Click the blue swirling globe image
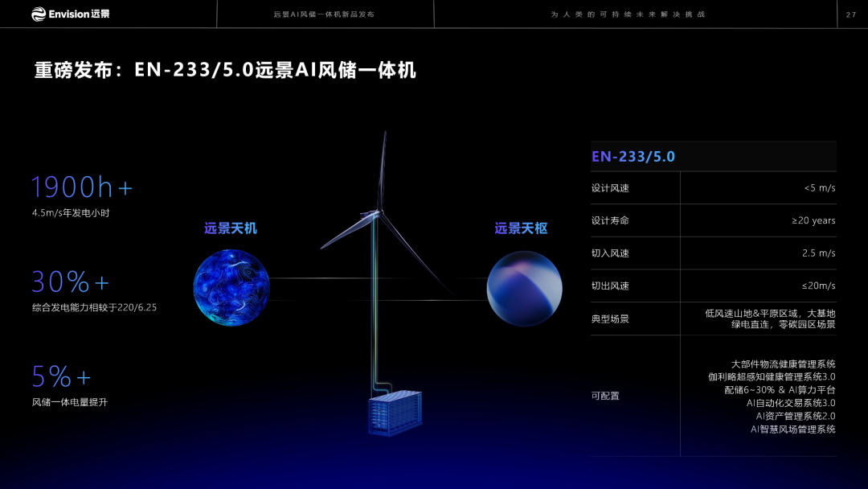 click(x=231, y=287)
